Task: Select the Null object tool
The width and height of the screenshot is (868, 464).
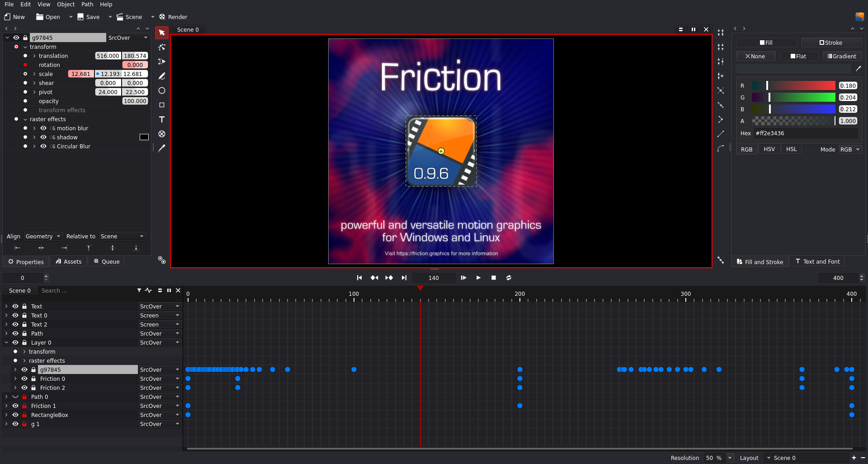Action: click(161, 134)
